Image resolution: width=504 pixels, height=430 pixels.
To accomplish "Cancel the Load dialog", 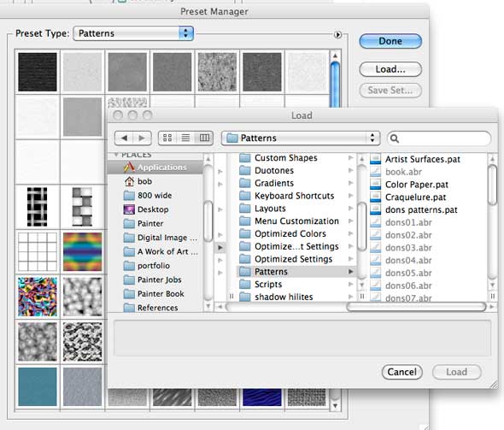I will pyautogui.click(x=401, y=372).
